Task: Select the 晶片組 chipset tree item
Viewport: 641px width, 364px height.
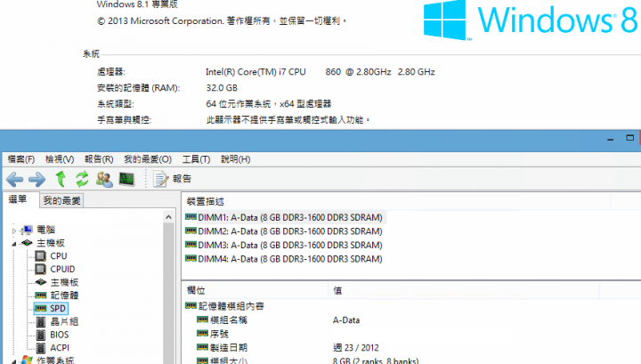Action: (64, 321)
